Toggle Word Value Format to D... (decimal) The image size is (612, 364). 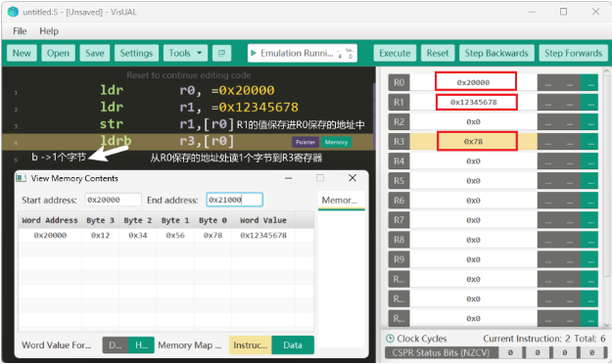click(x=116, y=344)
